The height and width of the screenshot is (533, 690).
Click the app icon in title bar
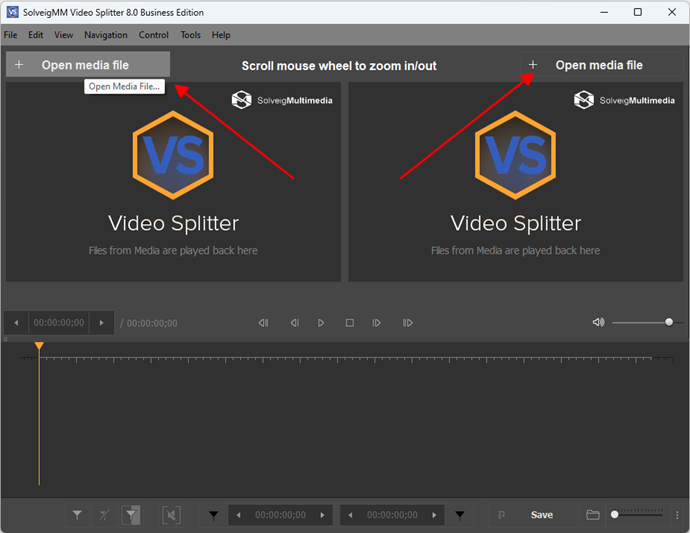[x=12, y=12]
